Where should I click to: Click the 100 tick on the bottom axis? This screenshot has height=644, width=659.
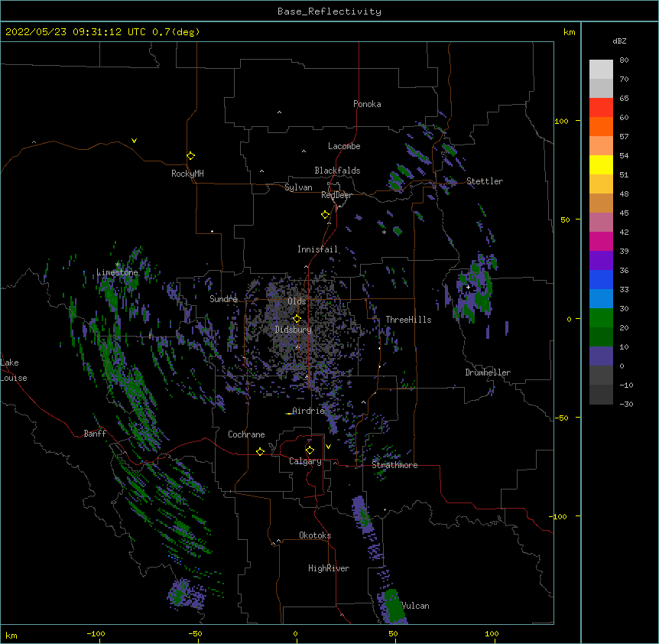click(492, 633)
